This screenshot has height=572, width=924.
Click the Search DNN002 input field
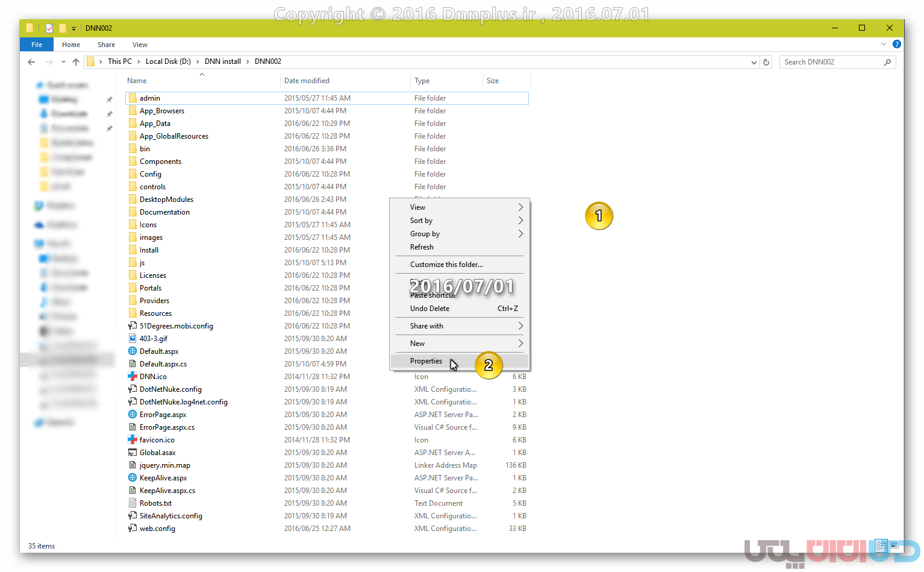tap(830, 62)
